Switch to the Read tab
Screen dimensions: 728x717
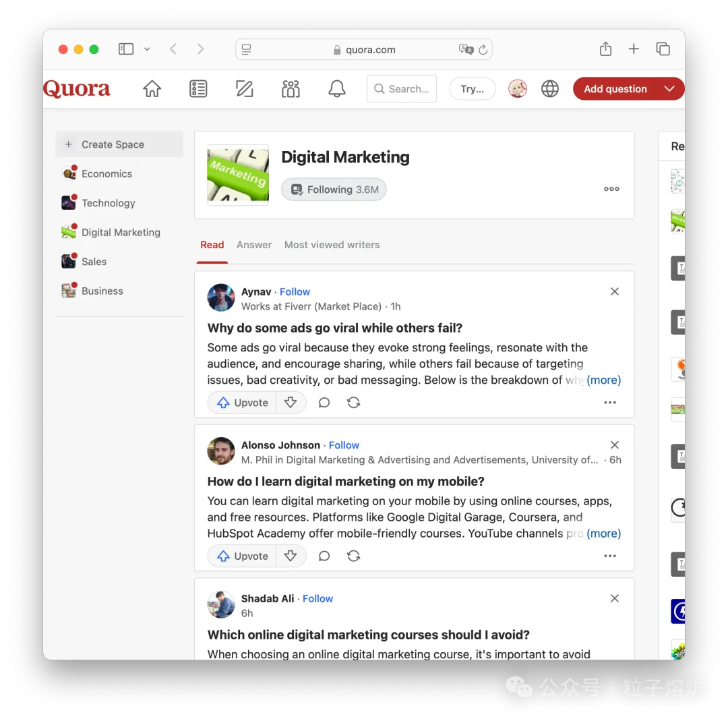[212, 245]
